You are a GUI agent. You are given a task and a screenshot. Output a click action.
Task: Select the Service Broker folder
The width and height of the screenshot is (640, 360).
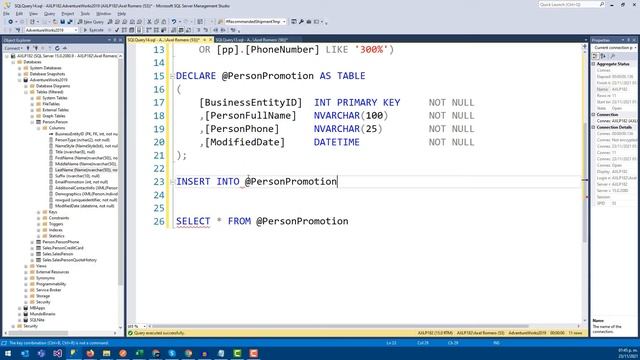pos(48,290)
